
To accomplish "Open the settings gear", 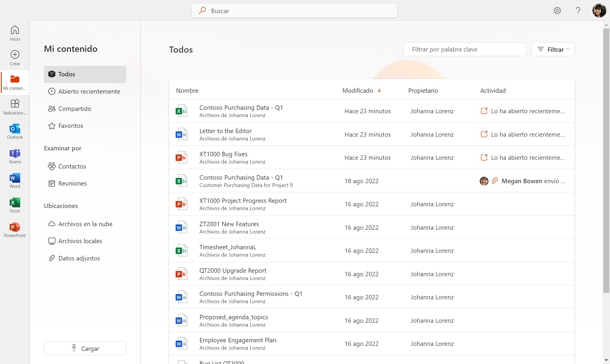I will click(x=557, y=11).
